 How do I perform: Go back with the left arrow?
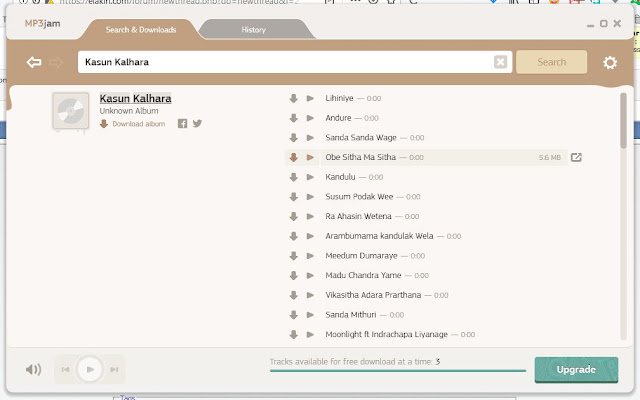34,62
